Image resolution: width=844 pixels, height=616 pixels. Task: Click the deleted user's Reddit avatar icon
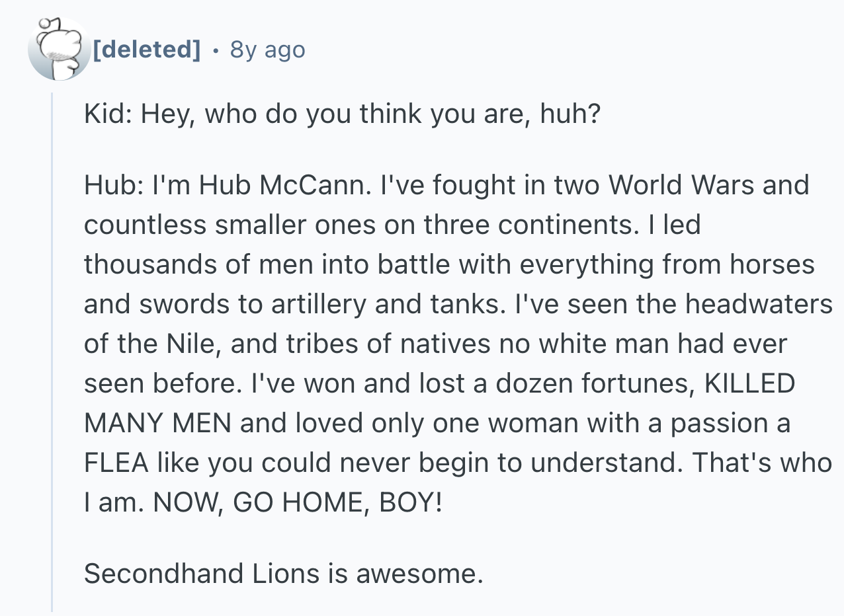(x=60, y=50)
